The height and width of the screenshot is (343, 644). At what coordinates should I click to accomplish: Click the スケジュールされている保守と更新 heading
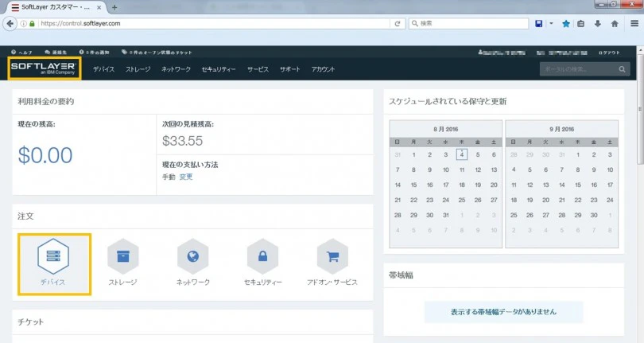pos(448,101)
